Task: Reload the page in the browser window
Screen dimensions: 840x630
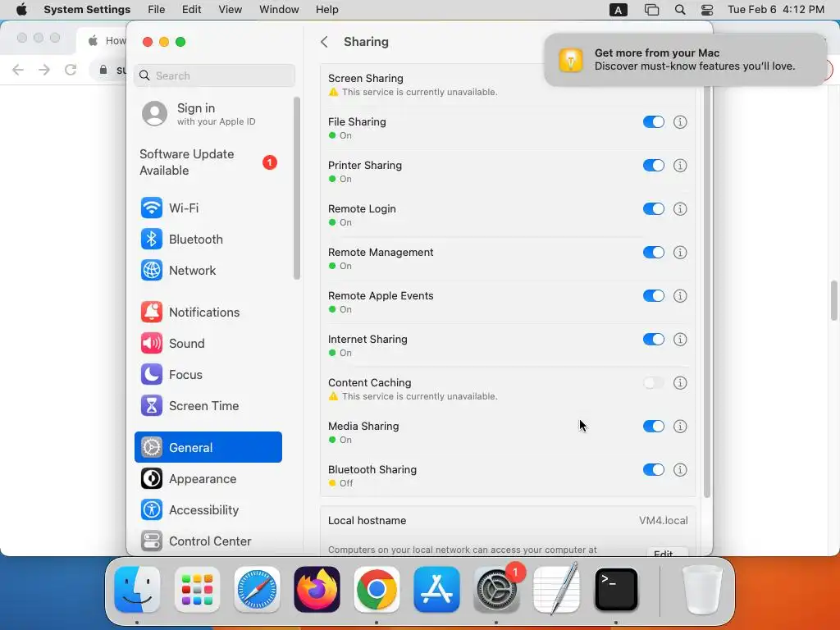Action: [x=71, y=70]
